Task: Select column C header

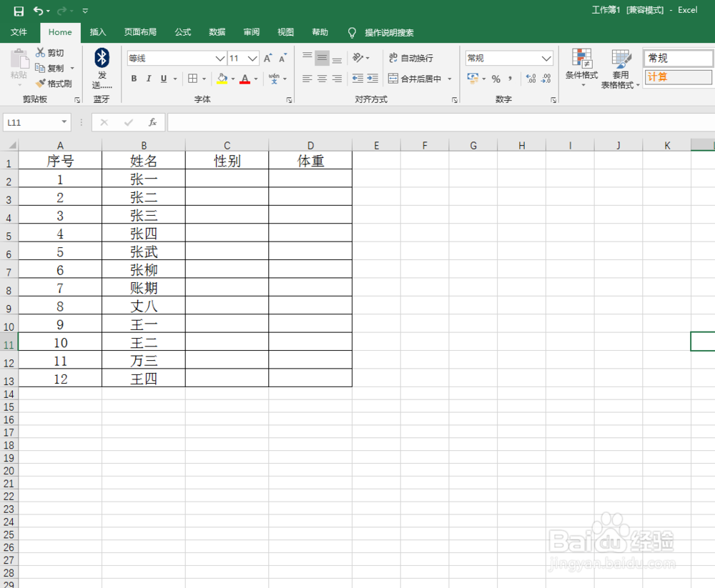Action: click(x=227, y=145)
